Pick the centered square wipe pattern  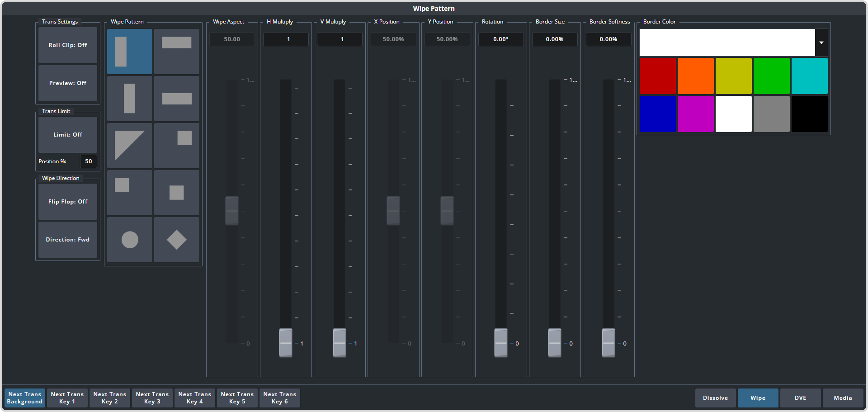(177, 193)
